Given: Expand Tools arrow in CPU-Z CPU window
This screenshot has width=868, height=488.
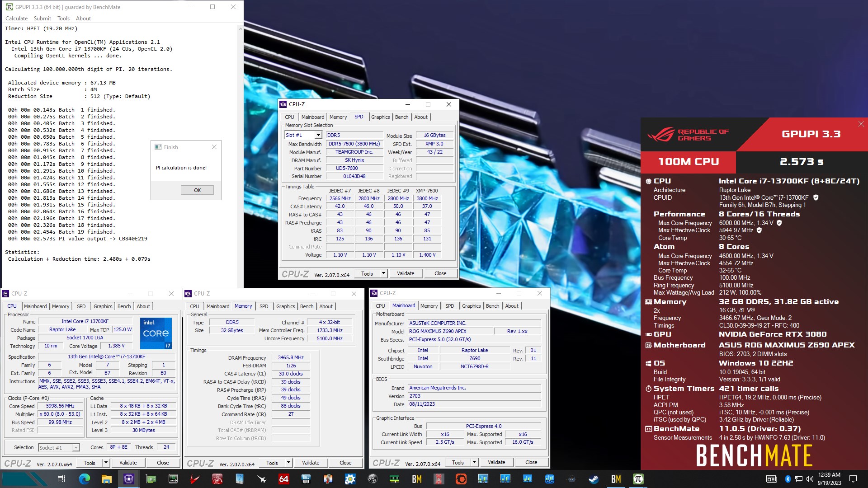Looking at the screenshot, I should coord(106,463).
